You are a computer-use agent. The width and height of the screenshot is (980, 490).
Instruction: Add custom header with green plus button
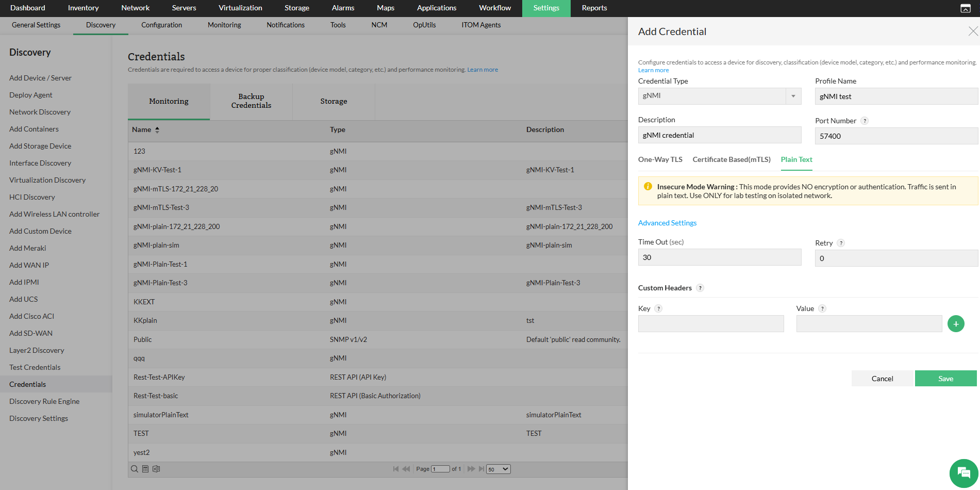[956, 324]
